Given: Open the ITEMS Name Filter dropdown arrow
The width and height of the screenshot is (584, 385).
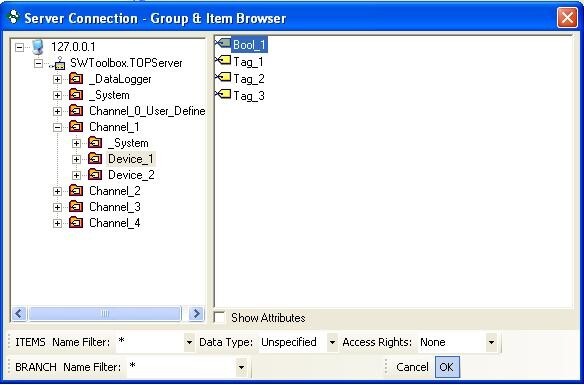Looking at the screenshot, I should click(189, 342).
